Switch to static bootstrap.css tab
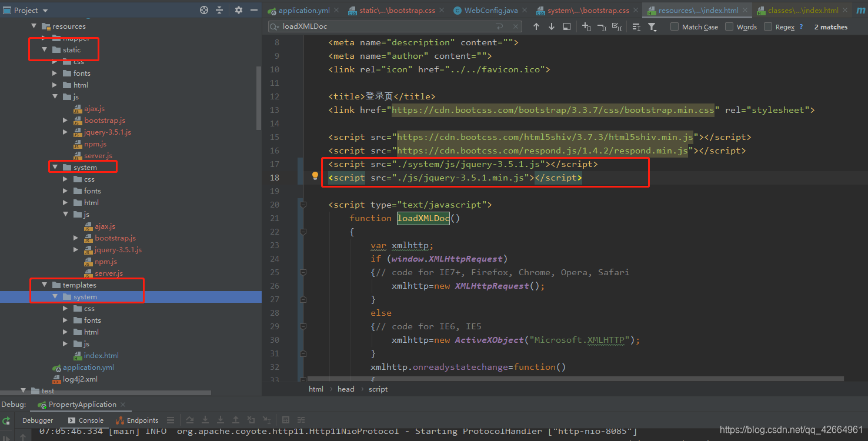Screen dimensions: 868x441 point(397,11)
